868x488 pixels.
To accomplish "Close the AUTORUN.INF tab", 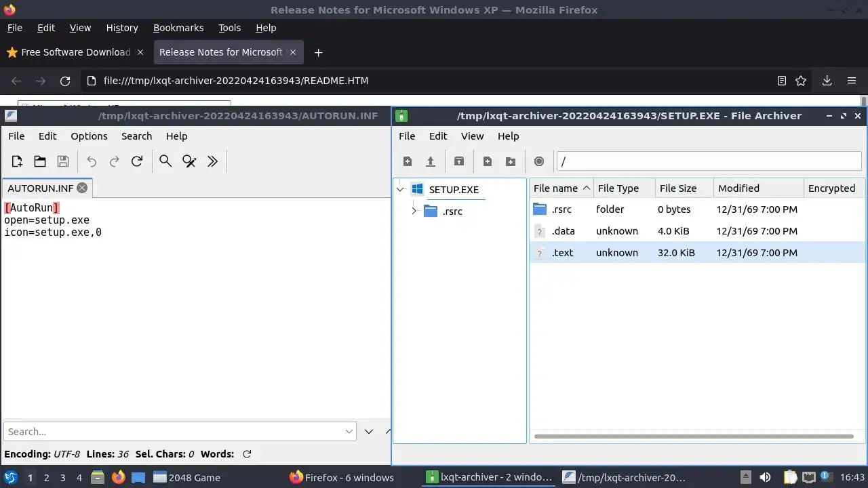I will 82,188.
